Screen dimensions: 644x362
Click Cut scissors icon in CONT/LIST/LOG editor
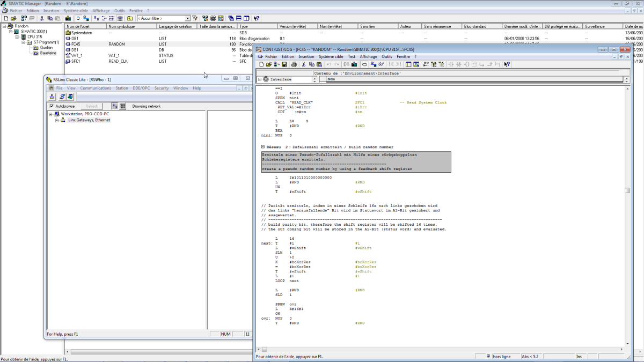(x=304, y=64)
